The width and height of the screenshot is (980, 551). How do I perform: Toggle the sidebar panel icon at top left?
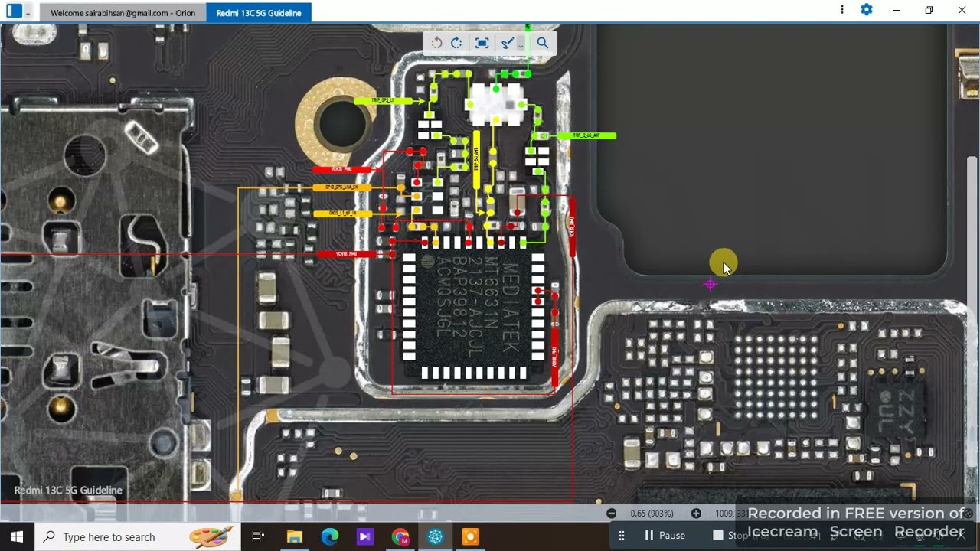(14, 11)
